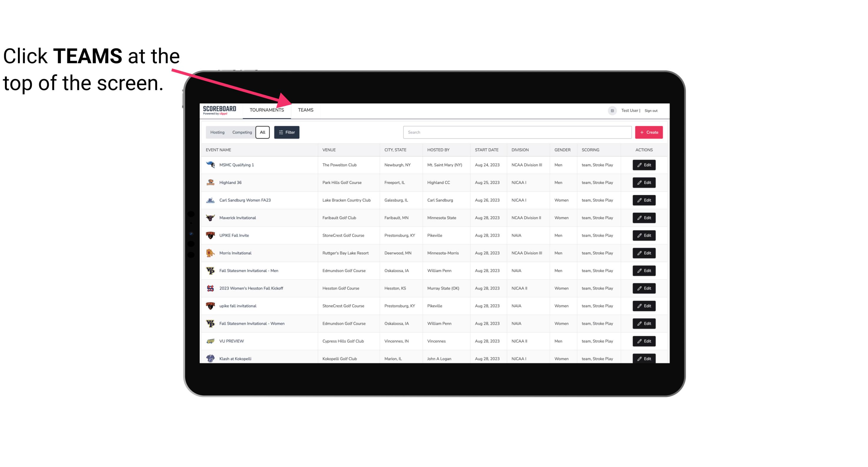The image size is (868, 467).
Task: Toggle the Hosting filter tab
Action: tap(217, 132)
